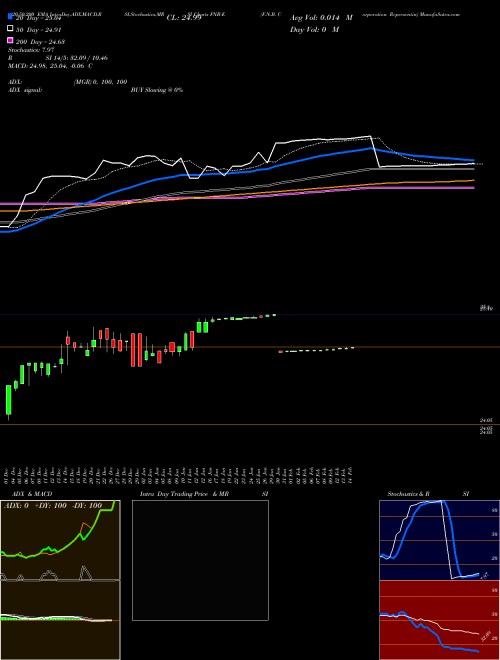The image size is (500, 660).
Task: Click the 'Avg Vol: 0.014 M' text
Action: [x=321, y=18]
